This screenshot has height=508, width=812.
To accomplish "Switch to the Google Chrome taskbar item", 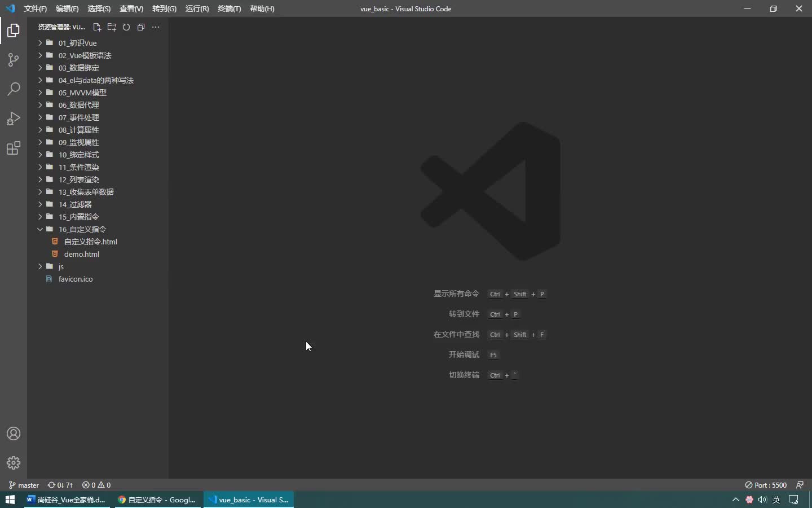I will coord(157,500).
